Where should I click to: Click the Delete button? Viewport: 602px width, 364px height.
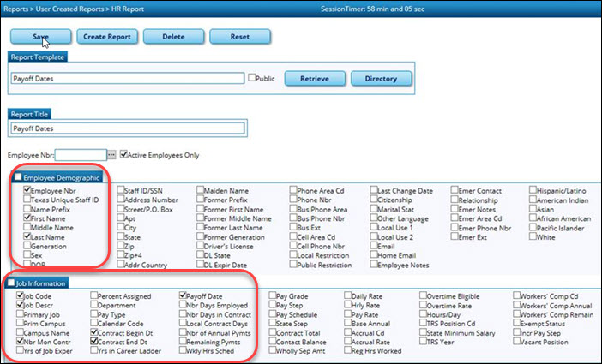(x=173, y=37)
